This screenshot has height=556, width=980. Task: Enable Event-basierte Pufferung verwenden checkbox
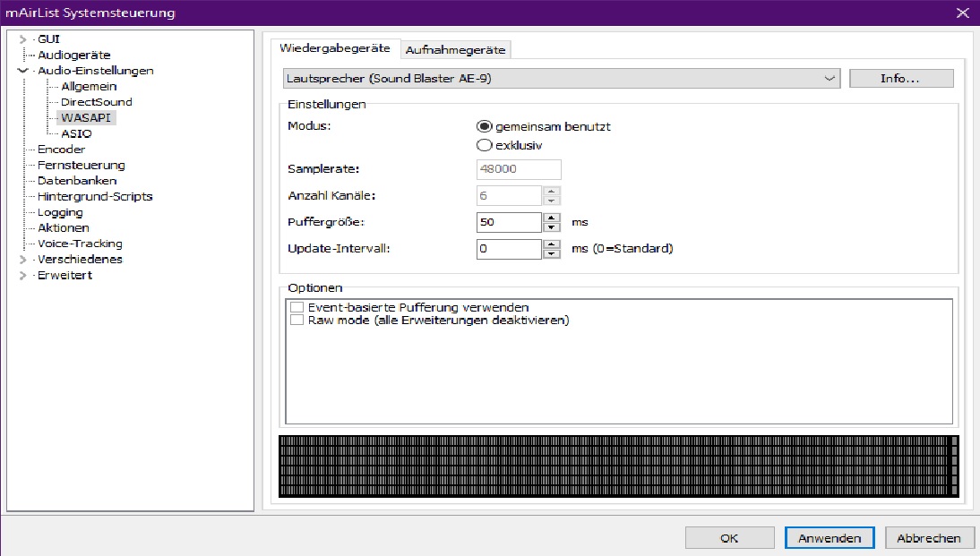tap(297, 307)
